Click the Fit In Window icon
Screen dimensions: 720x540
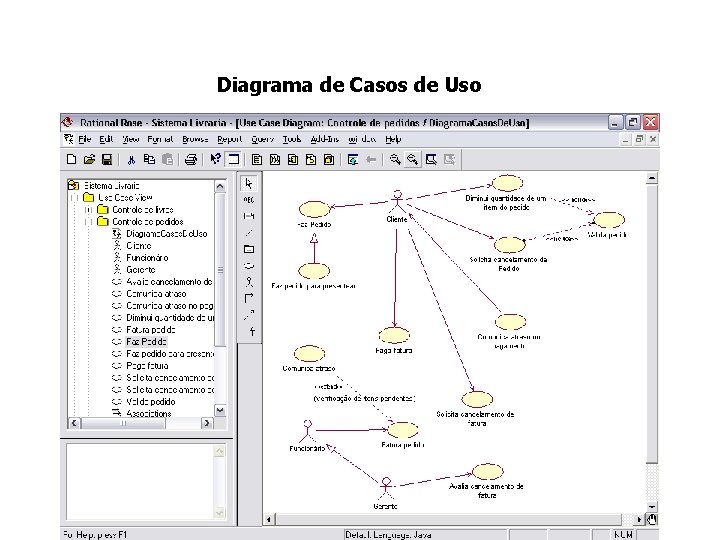click(x=431, y=159)
